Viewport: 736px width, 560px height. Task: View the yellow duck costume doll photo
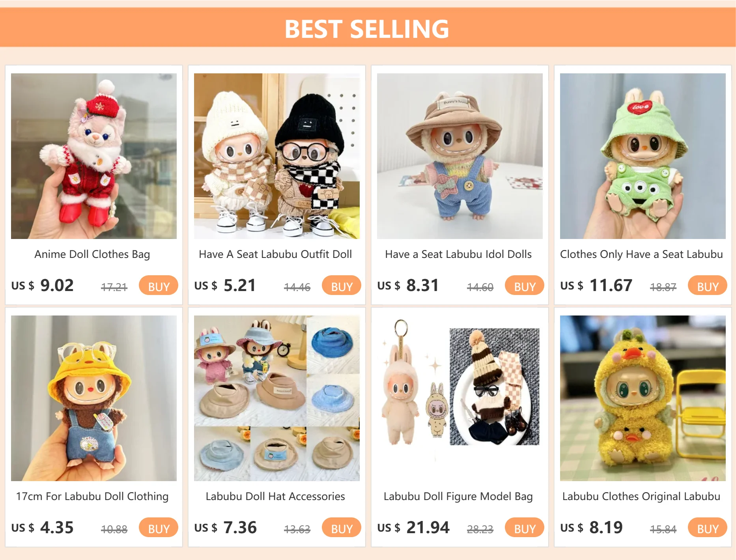pos(643,398)
